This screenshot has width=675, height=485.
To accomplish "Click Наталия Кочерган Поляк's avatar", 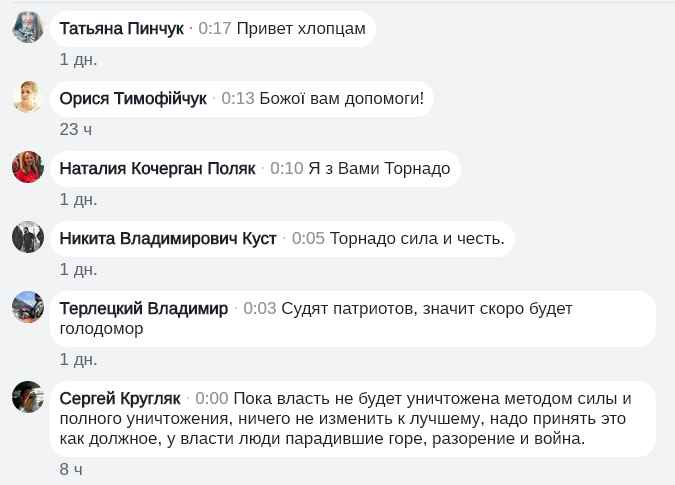I will click(x=28, y=167).
